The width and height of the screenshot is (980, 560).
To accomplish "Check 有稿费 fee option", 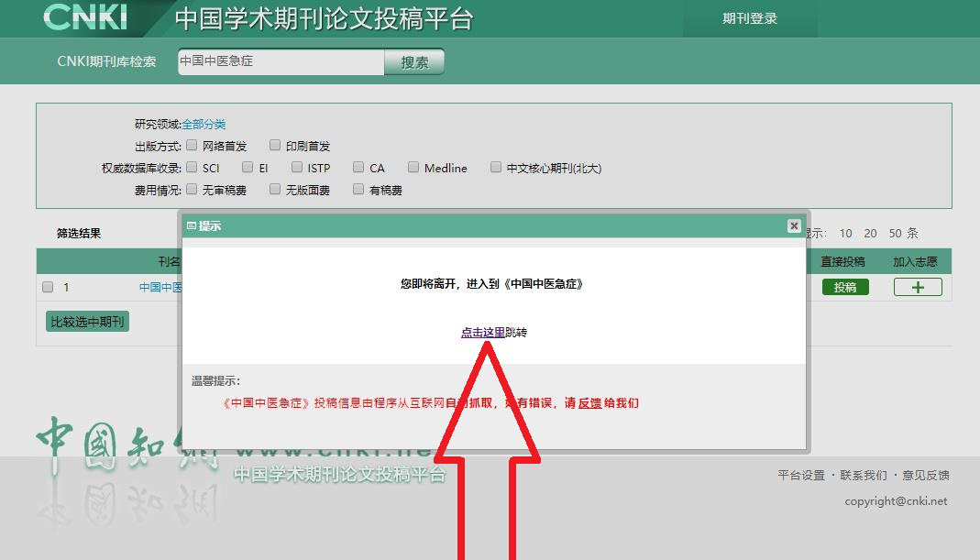I will (358, 189).
